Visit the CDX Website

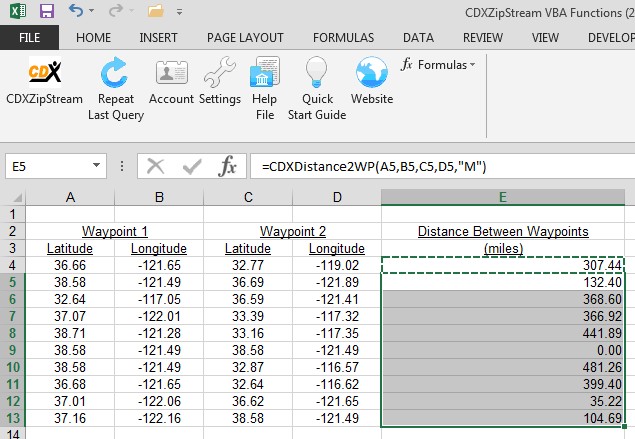372,81
